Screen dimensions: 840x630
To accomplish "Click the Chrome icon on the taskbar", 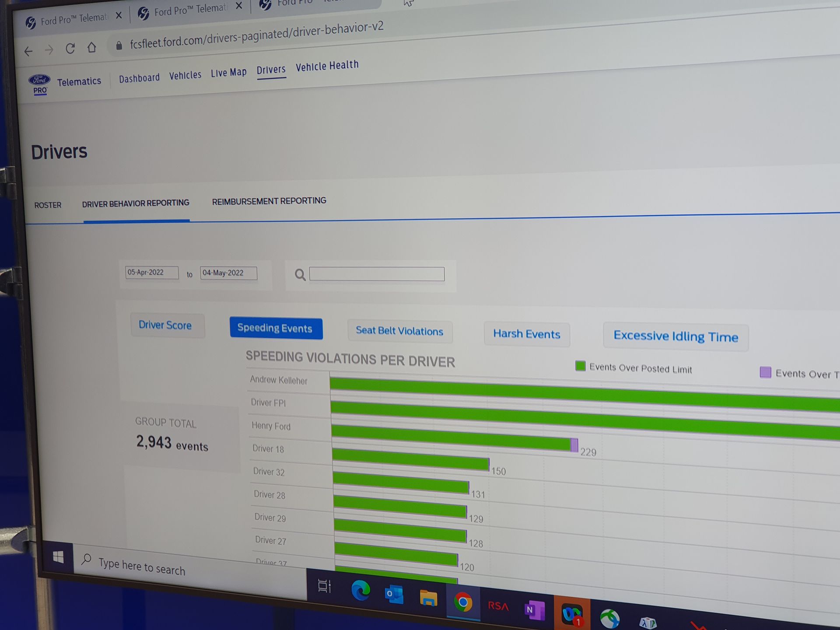I will [463, 602].
